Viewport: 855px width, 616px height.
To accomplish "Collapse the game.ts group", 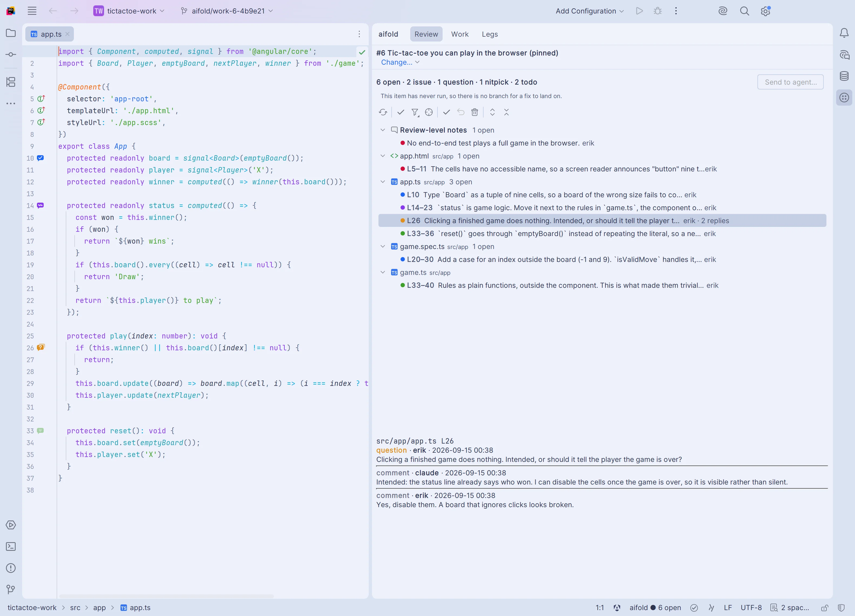I will tap(383, 272).
